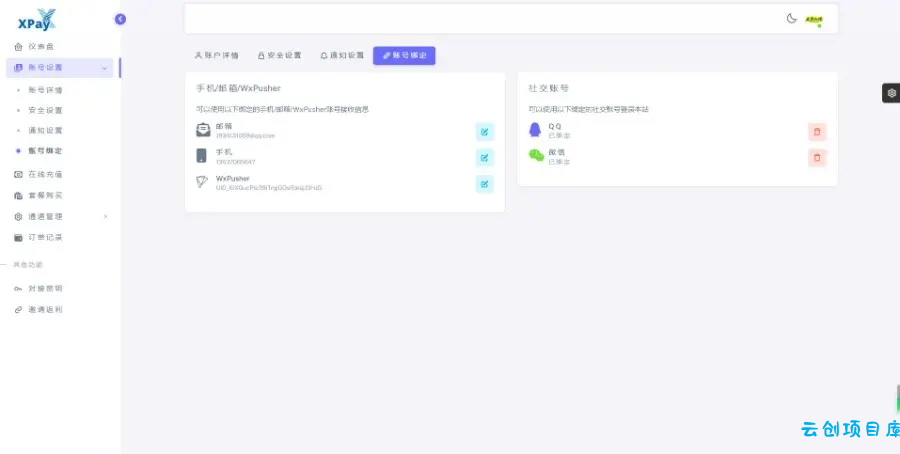Click the 社交账号 card heading
The width and height of the screenshot is (900, 454).
pos(549,88)
